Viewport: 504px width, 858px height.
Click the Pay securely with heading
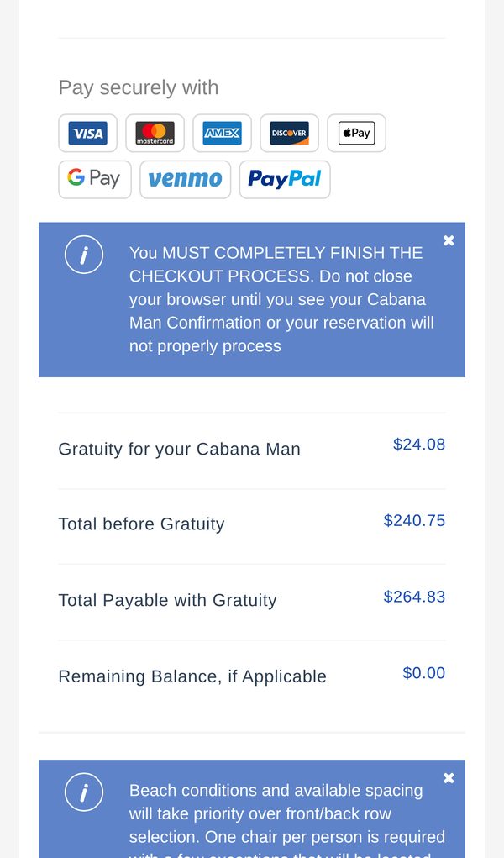(139, 87)
